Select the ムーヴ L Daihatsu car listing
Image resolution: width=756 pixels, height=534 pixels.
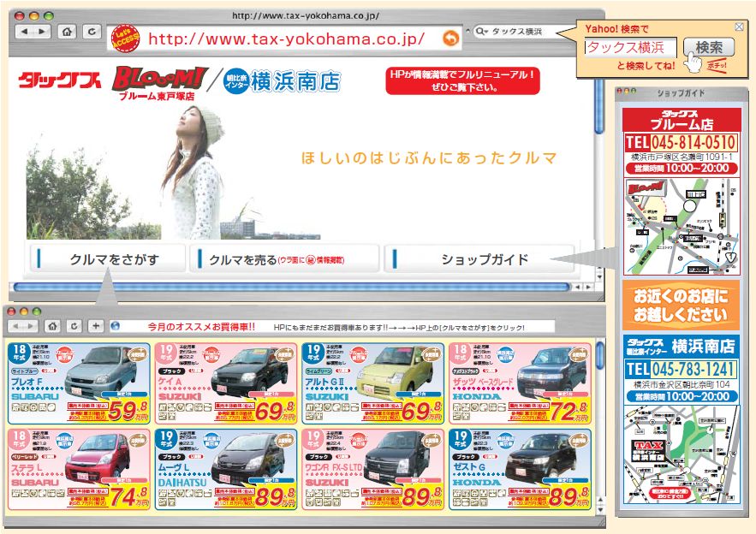tap(225, 469)
